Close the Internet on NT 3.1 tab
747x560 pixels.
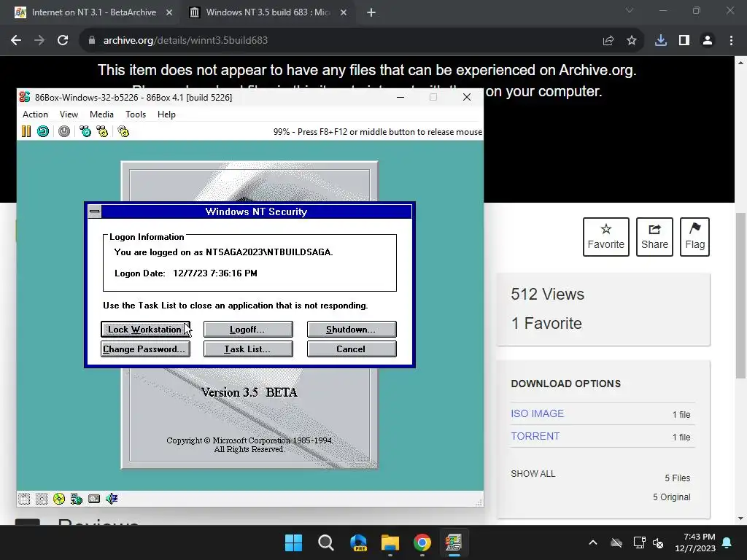pos(169,12)
